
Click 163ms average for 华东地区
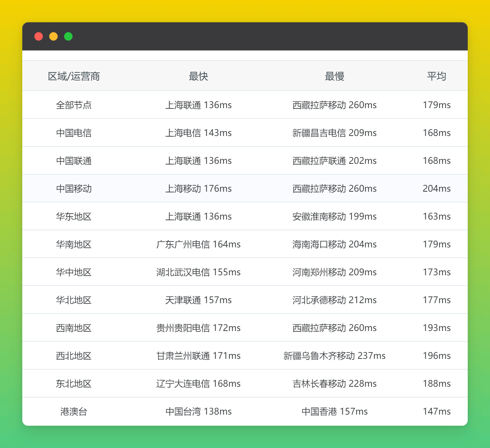[437, 217]
